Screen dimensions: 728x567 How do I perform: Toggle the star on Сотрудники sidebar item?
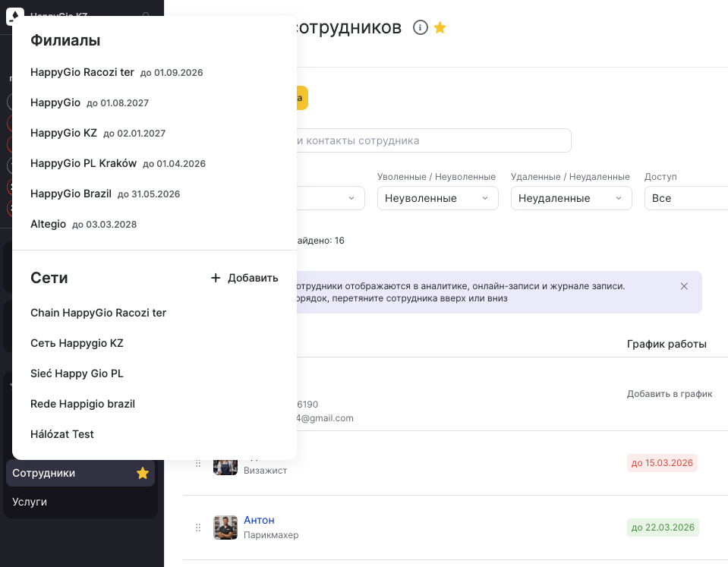pyautogui.click(x=142, y=473)
